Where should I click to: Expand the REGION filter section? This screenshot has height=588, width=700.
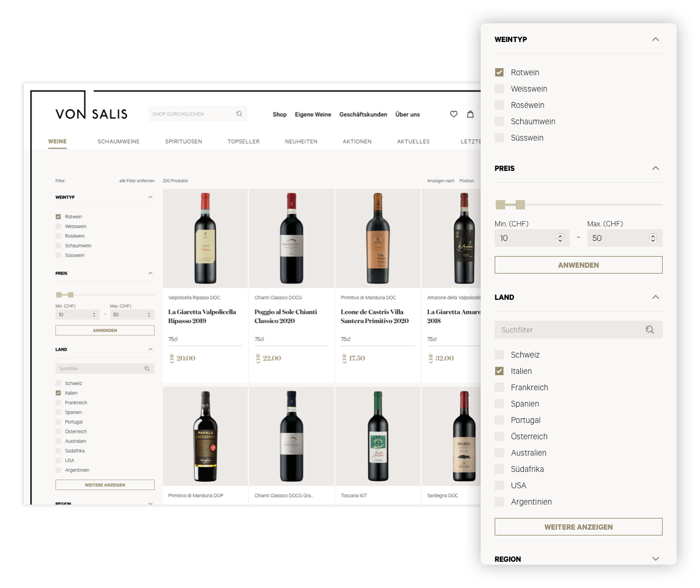pyautogui.click(x=656, y=559)
